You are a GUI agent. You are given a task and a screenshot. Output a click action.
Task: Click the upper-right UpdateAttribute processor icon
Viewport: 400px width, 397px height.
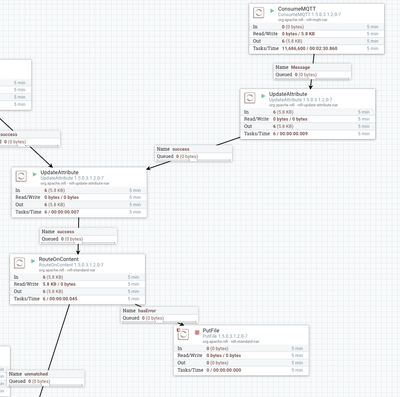coord(249,98)
